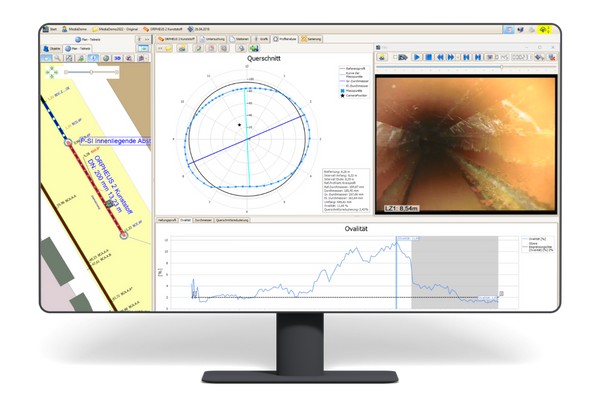Click the 3D view icon in the map toolbar

117,58
